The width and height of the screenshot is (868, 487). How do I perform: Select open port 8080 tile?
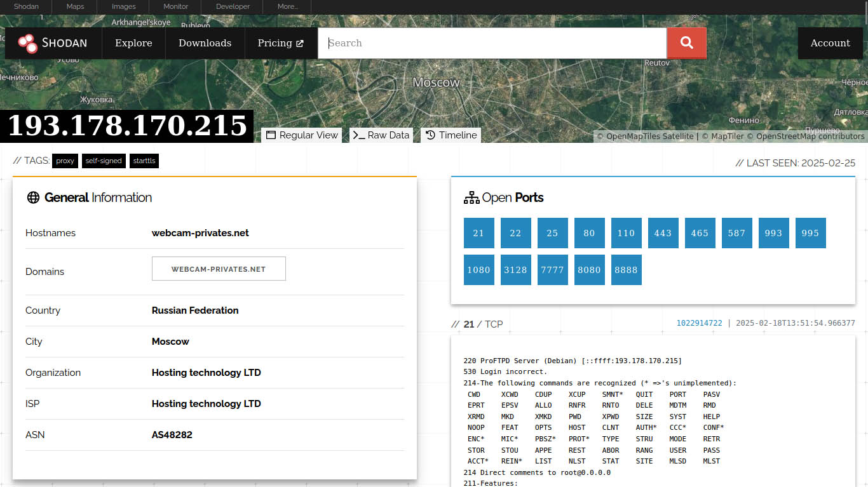pyautogui.click(x=589, y=270)
